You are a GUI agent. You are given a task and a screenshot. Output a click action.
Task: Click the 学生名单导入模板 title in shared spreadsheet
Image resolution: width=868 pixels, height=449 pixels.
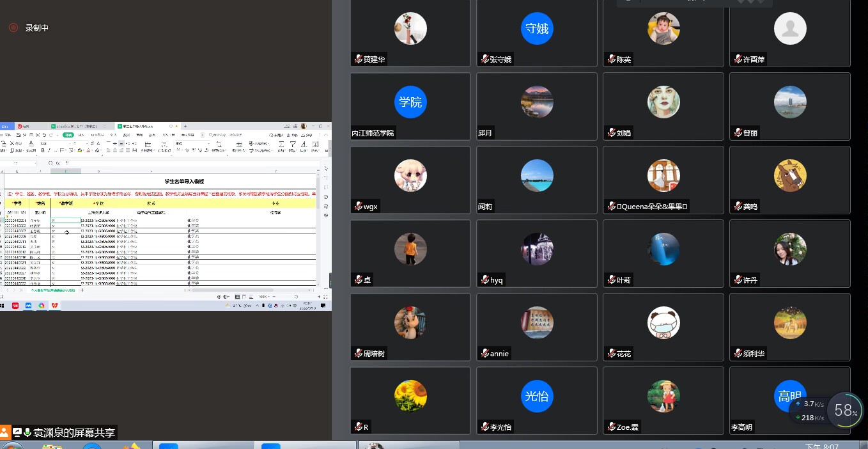(184, 182)
